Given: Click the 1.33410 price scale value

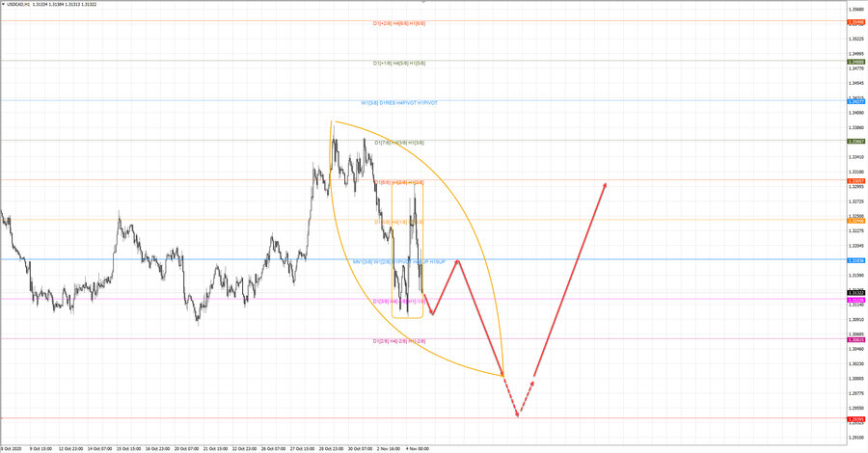Looking at the screenshot, I should (855, 156).
